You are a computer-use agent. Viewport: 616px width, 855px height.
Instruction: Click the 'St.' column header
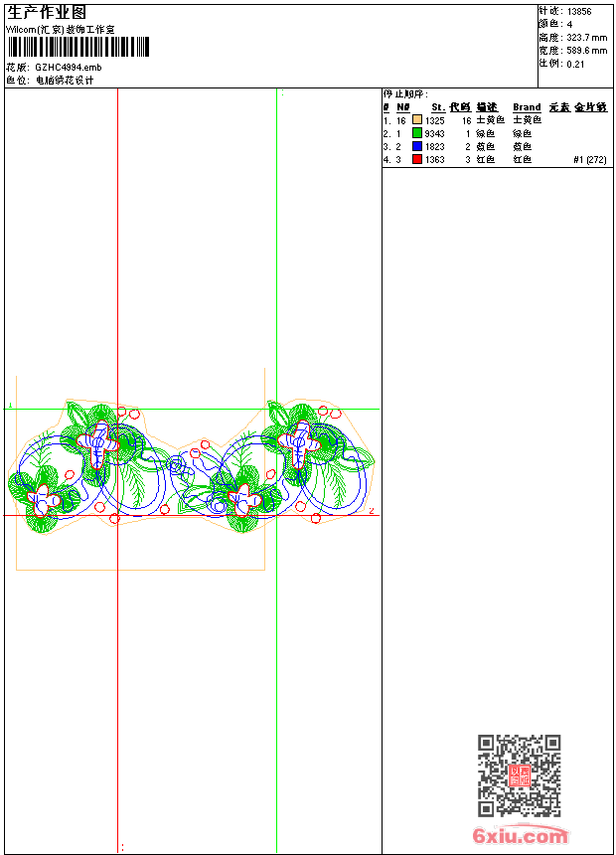point(438,107)
